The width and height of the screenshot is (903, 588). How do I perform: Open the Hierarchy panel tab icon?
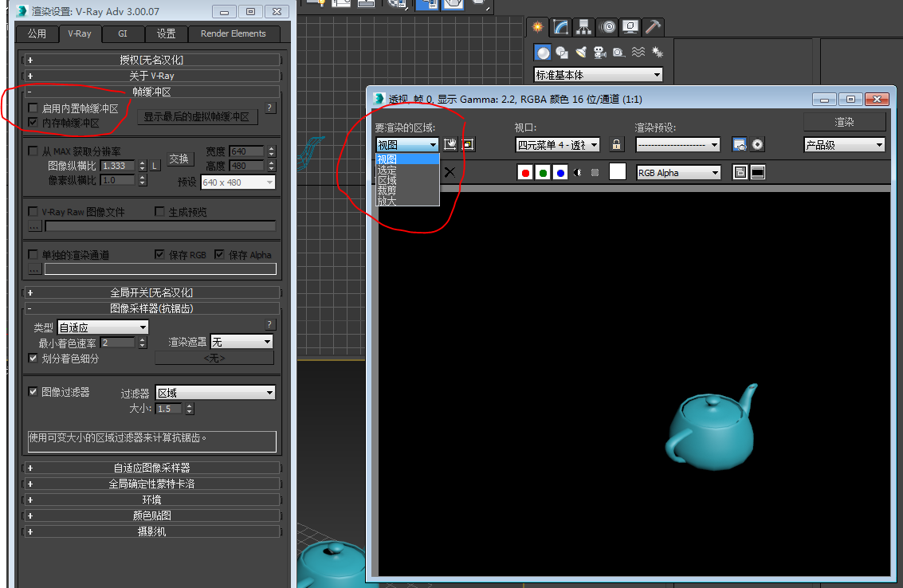pos(584,27)
